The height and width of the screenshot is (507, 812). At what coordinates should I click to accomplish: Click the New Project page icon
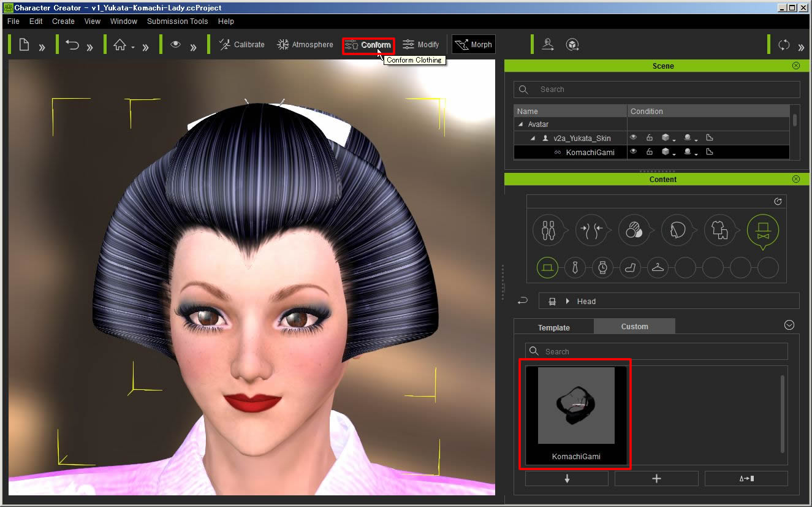tap(24, 45)
